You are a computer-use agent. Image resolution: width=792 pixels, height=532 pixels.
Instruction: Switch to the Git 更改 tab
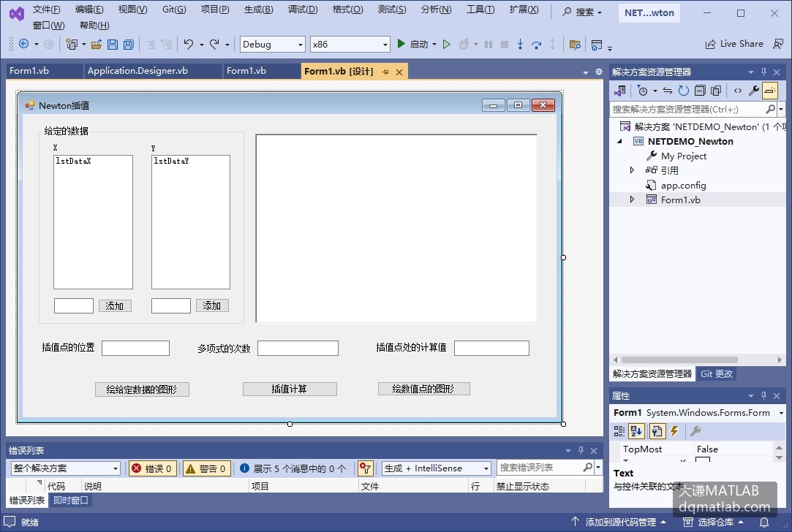[x=716, y=373]
